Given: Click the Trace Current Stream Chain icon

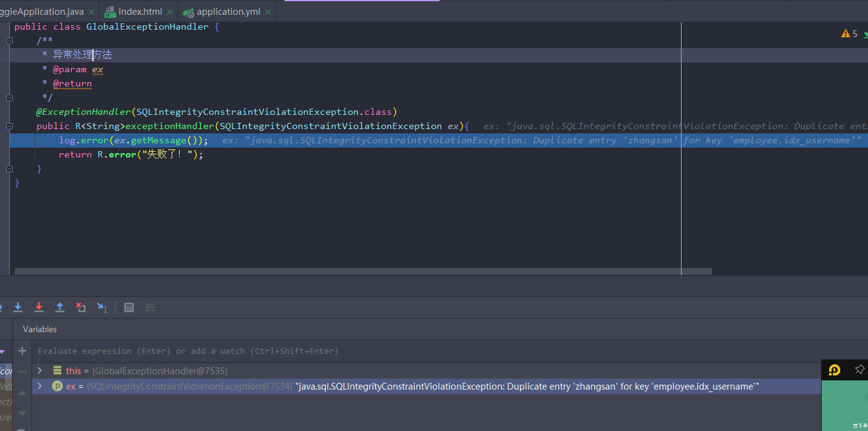Looking at the screenshot, I should [x=150, y=307].
